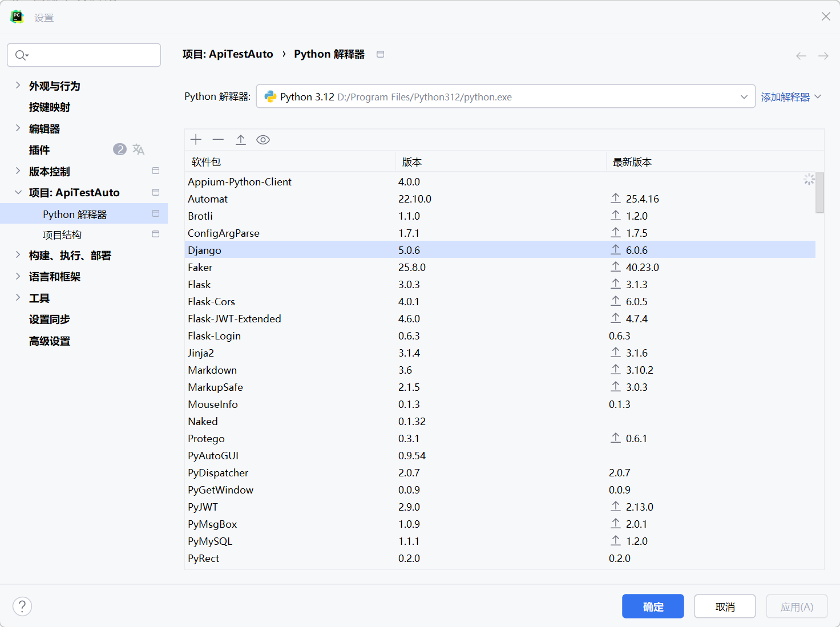
Task: Open the 添加解释器 dropdown
Action: pyautogui.click(x=791, y=97)
